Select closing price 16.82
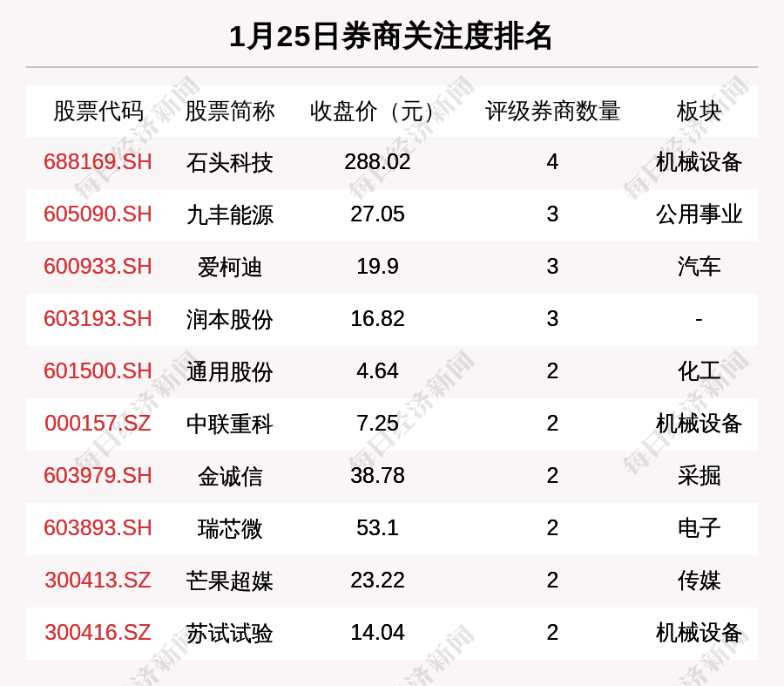The image size is (784, 686). (377, 319)
